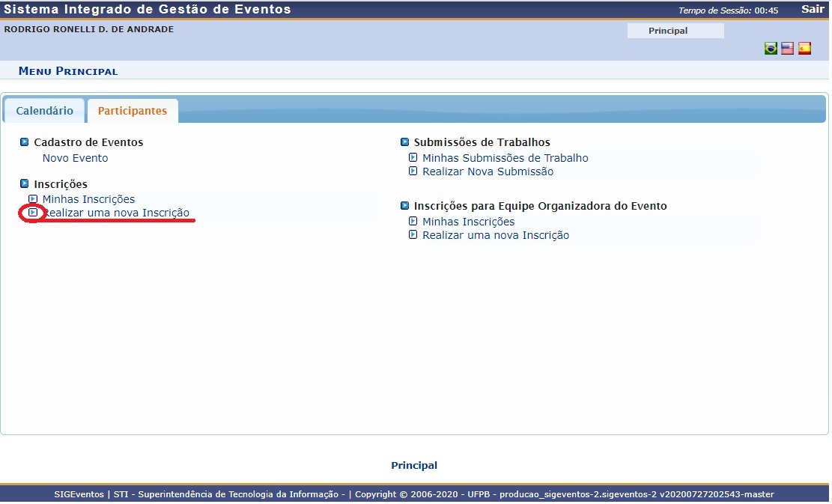Viewport: 832px width, 504px height.
Task: Click Realizar Nova Submissão link
Action: point(488,171)
